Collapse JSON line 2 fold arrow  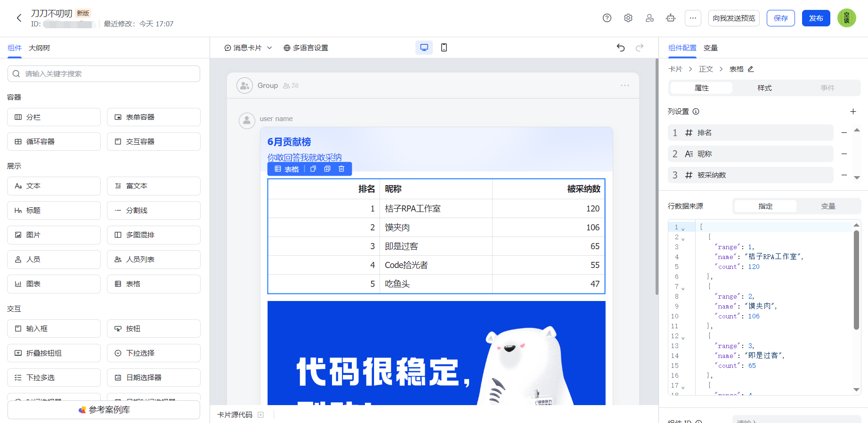click(683, 239)
